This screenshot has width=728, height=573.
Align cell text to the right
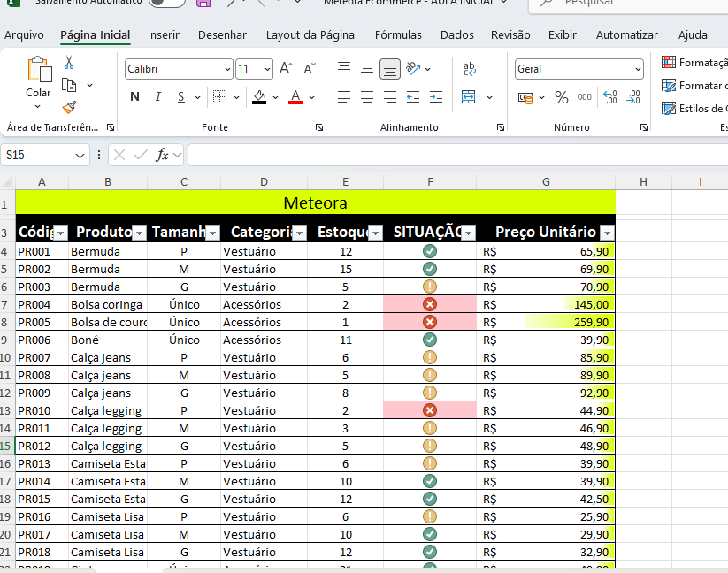tap(390, 97)
